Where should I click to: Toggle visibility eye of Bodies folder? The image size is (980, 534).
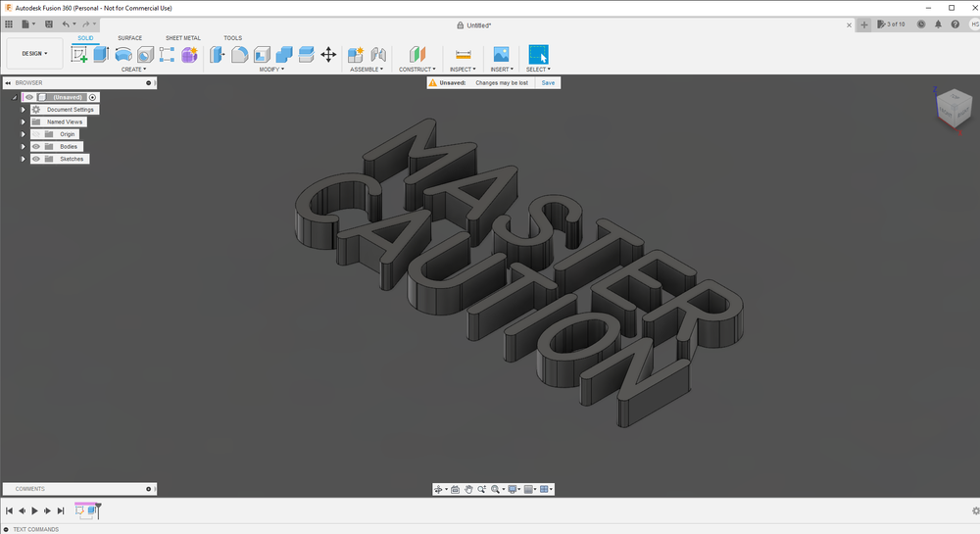click(36, 147)
